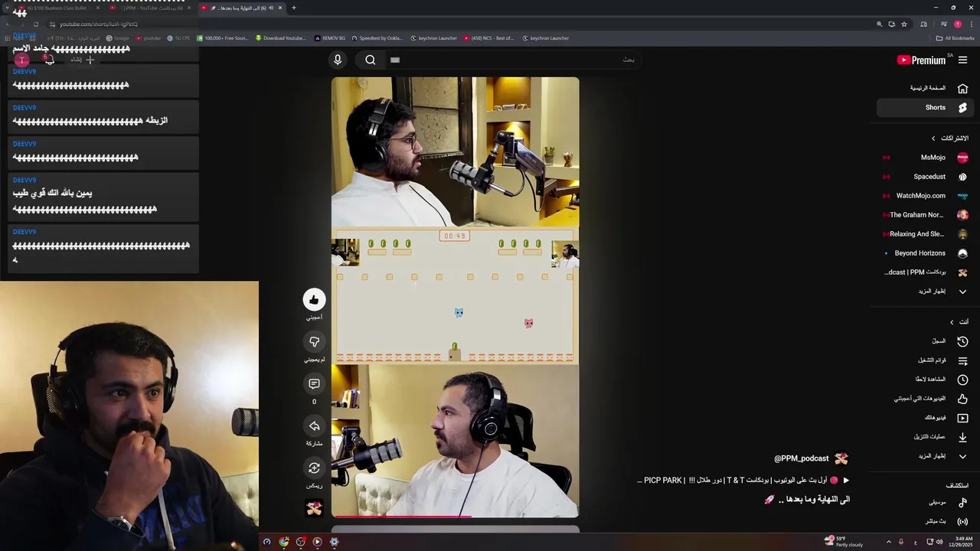Open the keyboard input icon in search
The height and width of the screenshot is (551, 980).
click(x=395, y=60)
